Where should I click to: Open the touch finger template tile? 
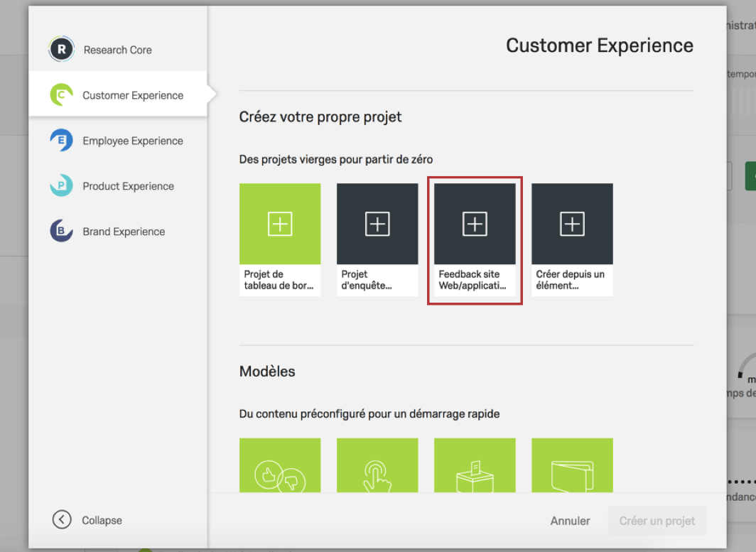click(x=377, y=465)
